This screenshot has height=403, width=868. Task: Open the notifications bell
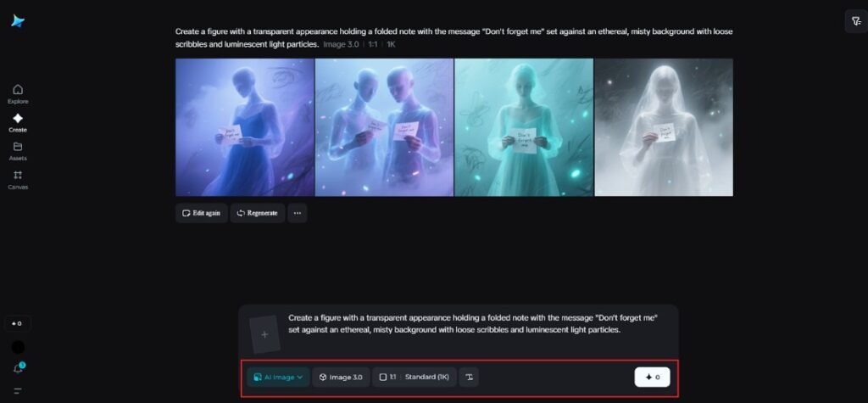[x=18, y=368]
